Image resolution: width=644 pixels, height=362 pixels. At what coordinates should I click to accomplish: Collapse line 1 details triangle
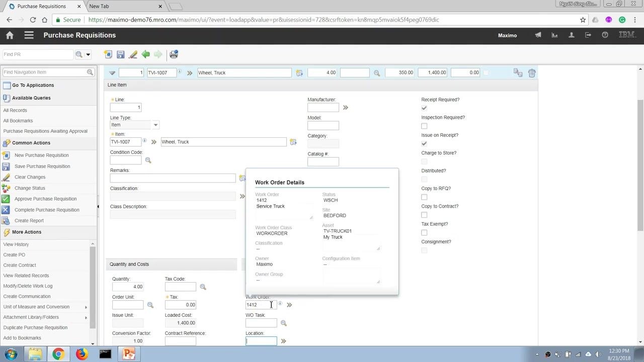click(x=112, y=73)
